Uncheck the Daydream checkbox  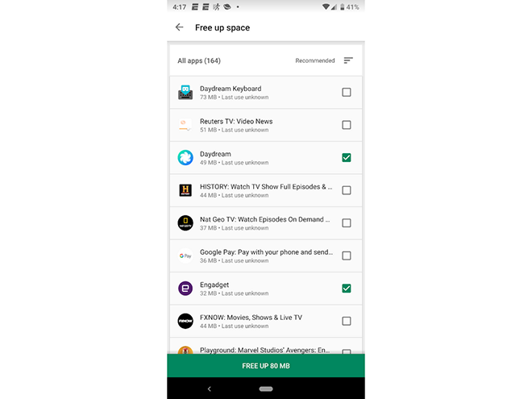pyautogui.click(x=347, y=158)
